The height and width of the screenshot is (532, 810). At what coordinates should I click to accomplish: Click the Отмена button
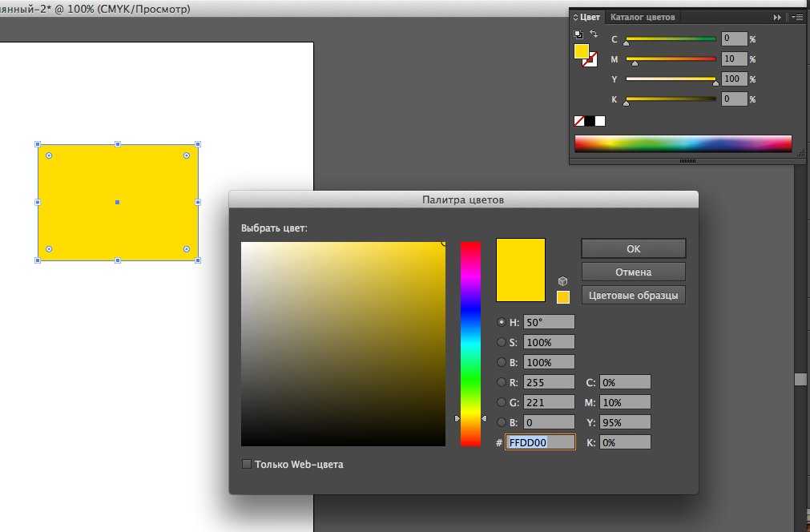point(633,272)
